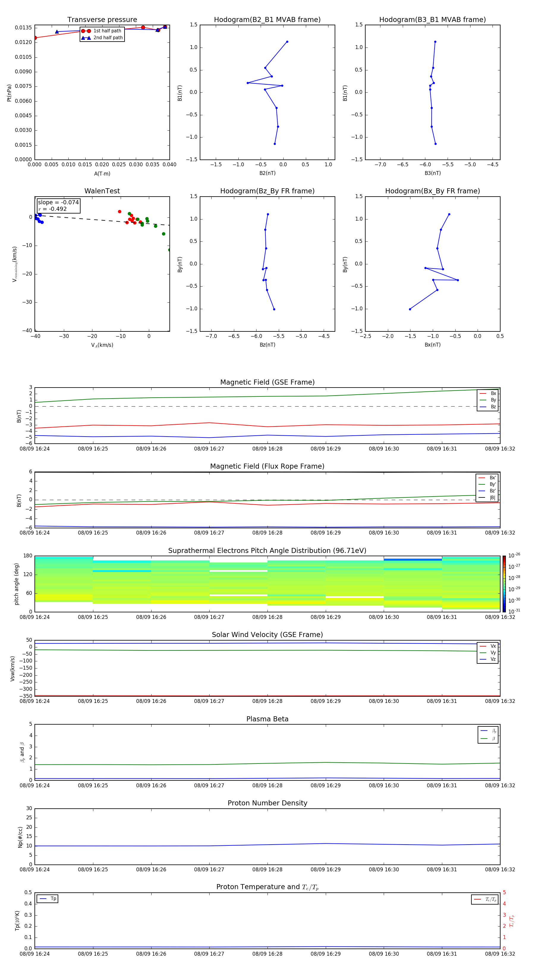Image resolution: width=535 pixels, height=980 pixels.
Task: Click the "Bx(nT)" x-axis label
Action: 432,345
